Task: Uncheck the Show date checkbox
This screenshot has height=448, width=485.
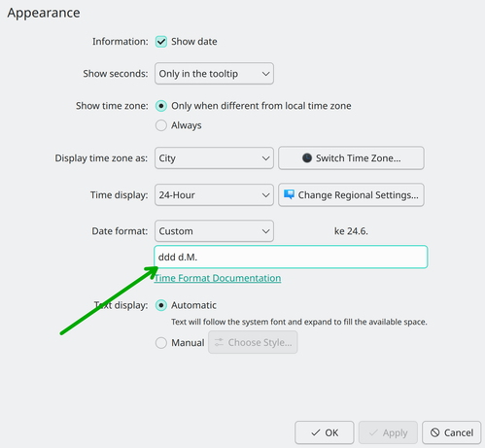Action: (x=161, y=42)
